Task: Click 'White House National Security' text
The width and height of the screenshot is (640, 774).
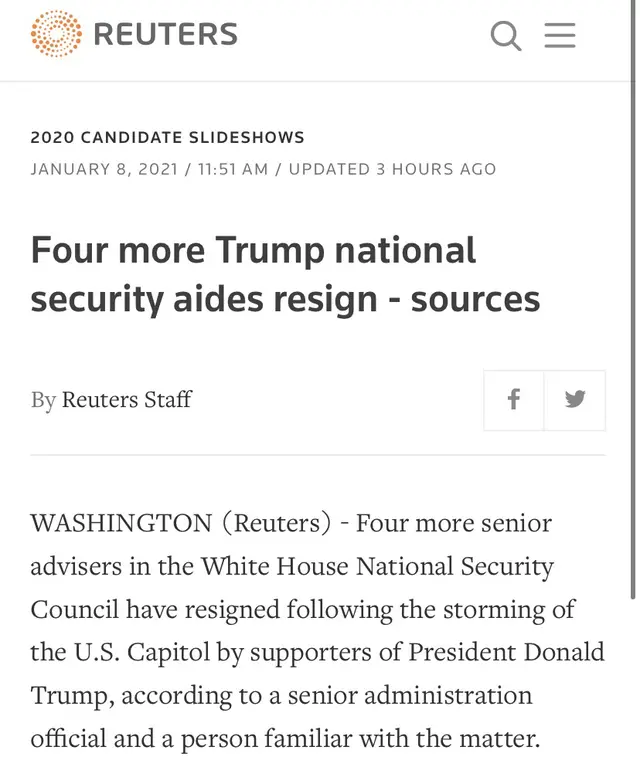Action: (377, 567)
